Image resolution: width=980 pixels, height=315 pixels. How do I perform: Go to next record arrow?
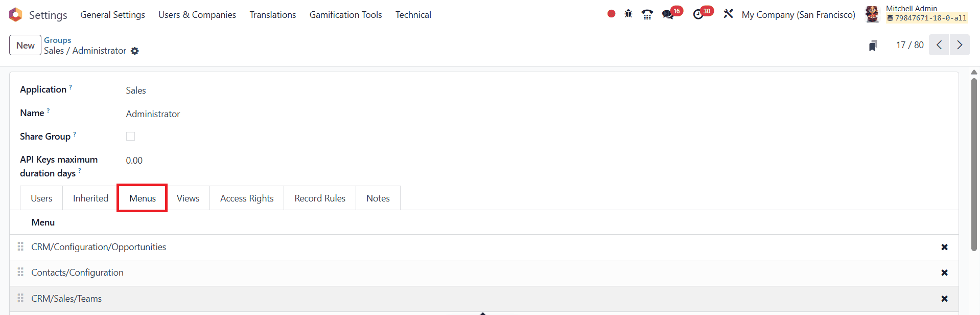[960, 45]
